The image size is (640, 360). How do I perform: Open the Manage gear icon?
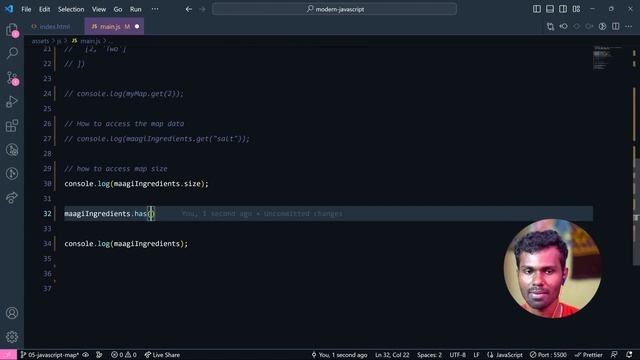tap(12, 337)
